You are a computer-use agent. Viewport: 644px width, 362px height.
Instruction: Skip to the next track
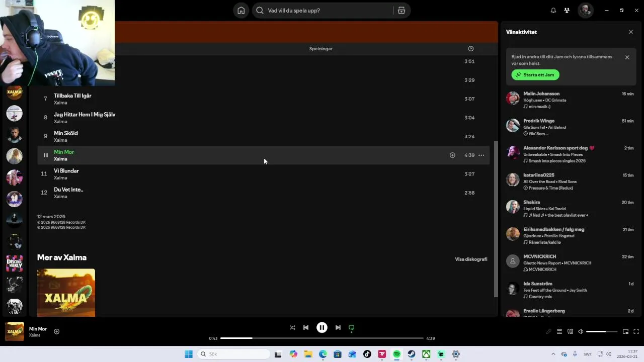point(338,327)
